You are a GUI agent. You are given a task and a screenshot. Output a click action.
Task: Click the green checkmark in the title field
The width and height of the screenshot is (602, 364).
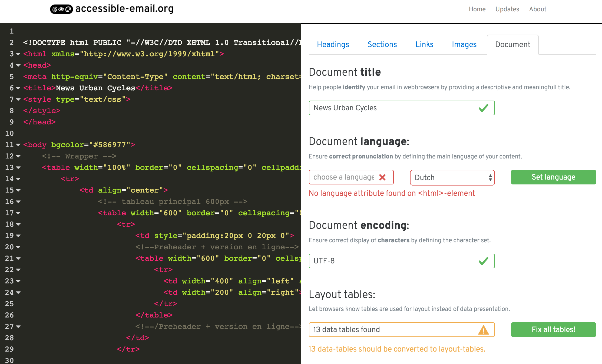click(x=483, y=108)
